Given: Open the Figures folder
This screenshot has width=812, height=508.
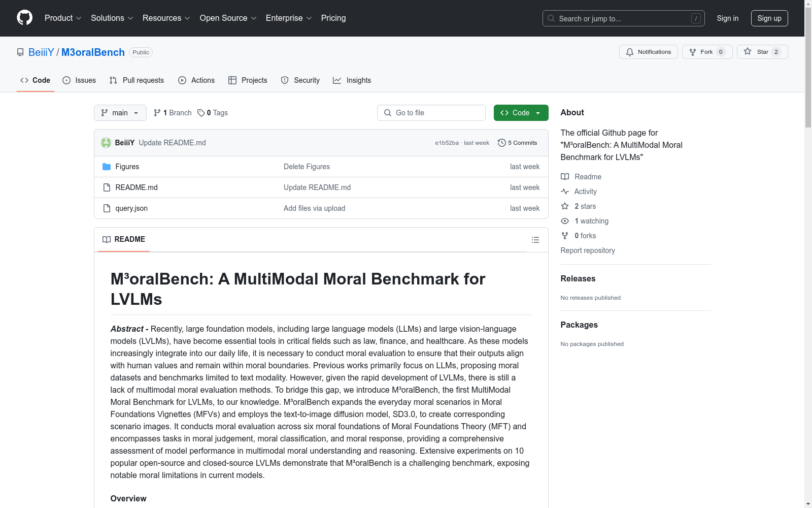Looking at the screenshot, I should click(x=127, y=167).
